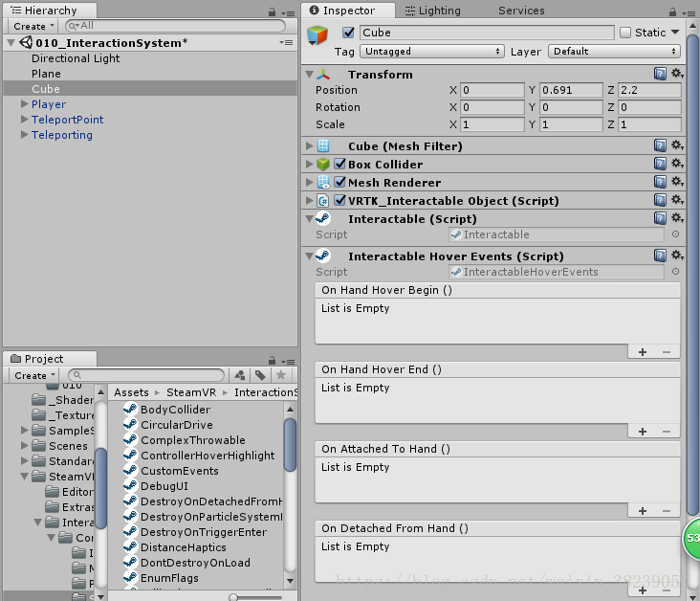Screen dimensions: 700x601
Task: Click the Inspector vertical scrollbar
Action: [x=692, y=276]
